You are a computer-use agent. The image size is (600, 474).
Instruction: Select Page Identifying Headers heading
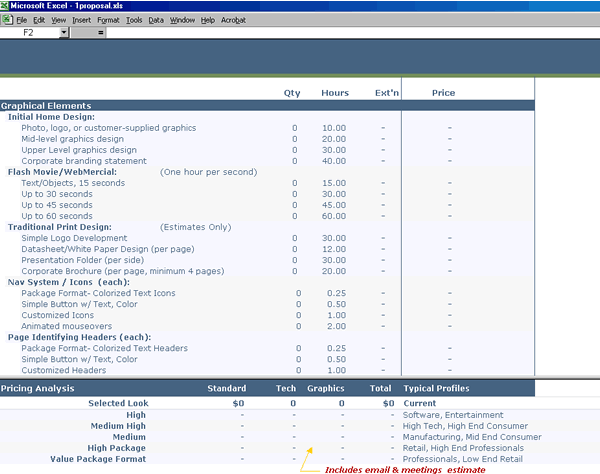pos(80,337)
